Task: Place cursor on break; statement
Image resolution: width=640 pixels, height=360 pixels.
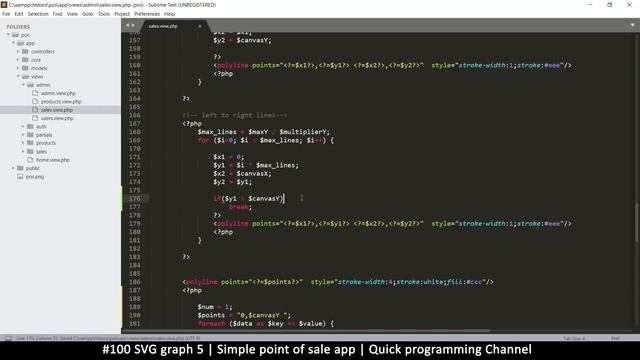Action: point(240,207)
